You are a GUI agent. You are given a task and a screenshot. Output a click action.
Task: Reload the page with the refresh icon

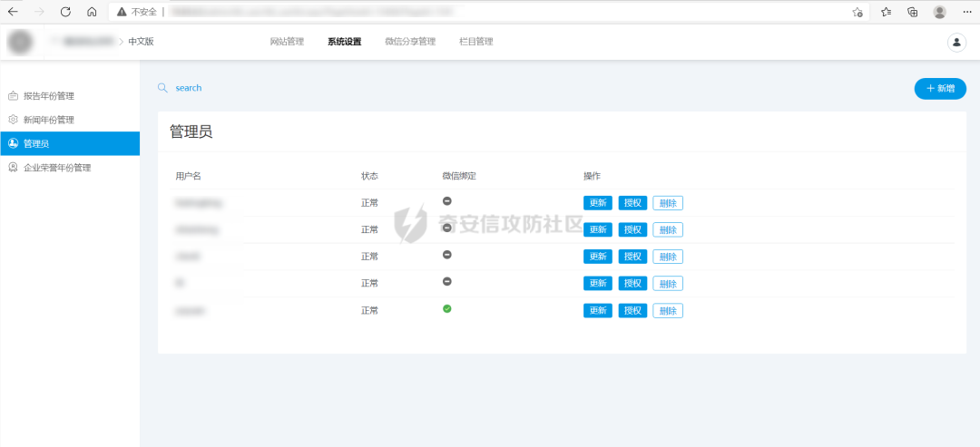point(65,12)
